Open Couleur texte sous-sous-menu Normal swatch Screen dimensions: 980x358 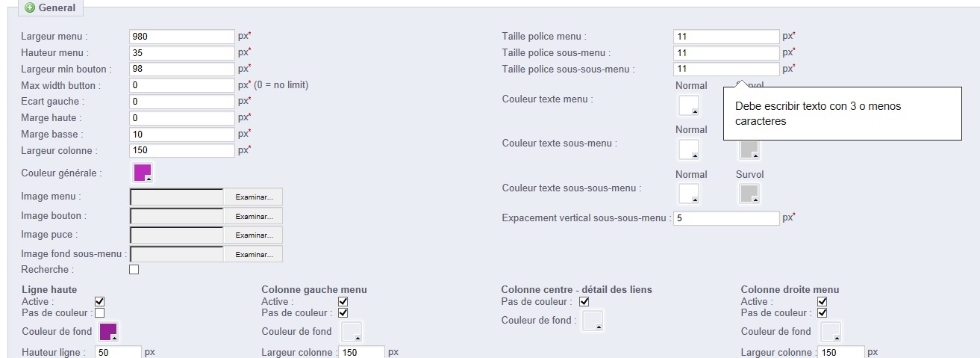pos(689,194)
